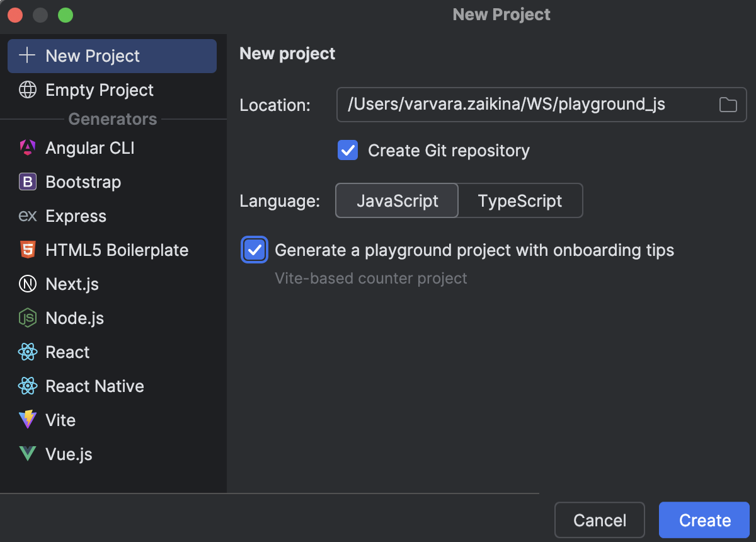The height and width of the screenshot is (542, 756).
Task: Toggle the Git repository checkbox off
Action: click(x=347, y=150)
